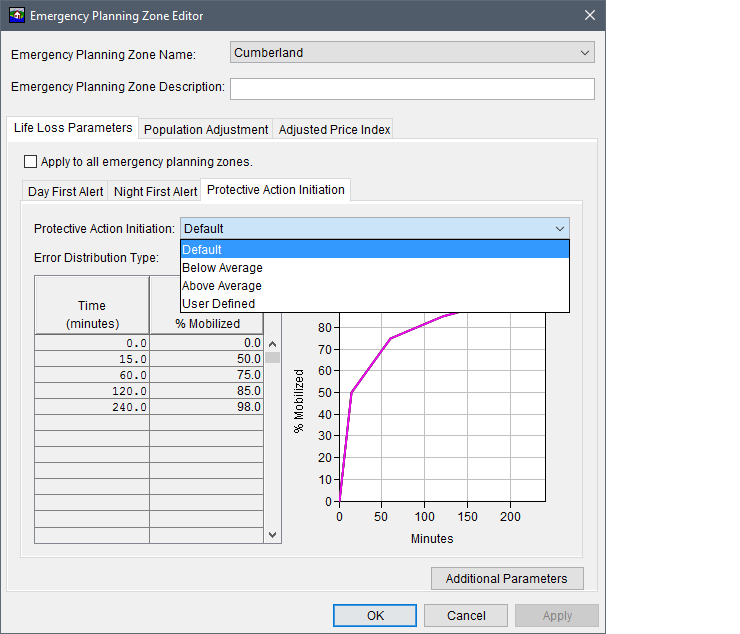Viewport: 740px width, 634px height.
Task: Choose Below Average from the list
Action: coord(223,268)
